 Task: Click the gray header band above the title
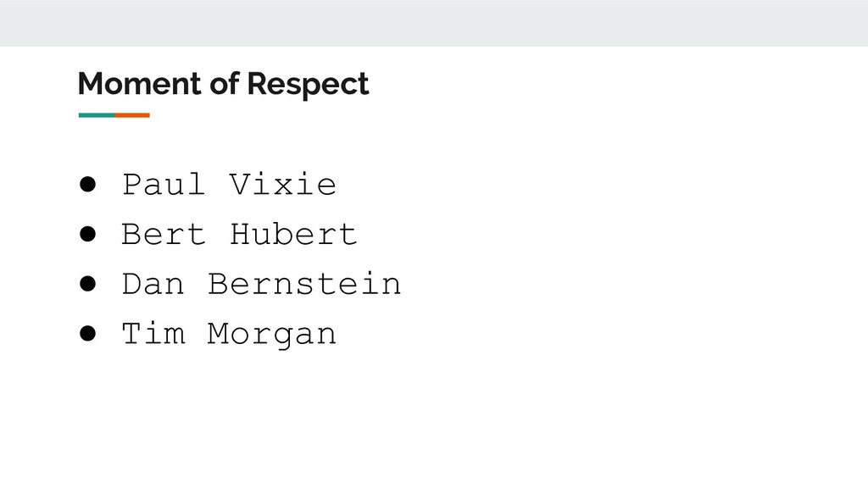coord(434,23)
